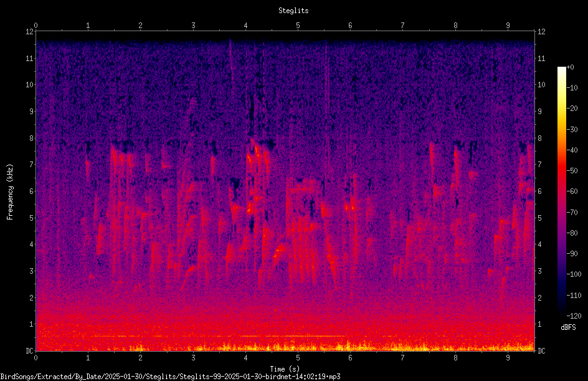This screenshot has height=381, width=588.
Task: Click the 7 second mark on top time axis
Action: [x=403, y=26]
